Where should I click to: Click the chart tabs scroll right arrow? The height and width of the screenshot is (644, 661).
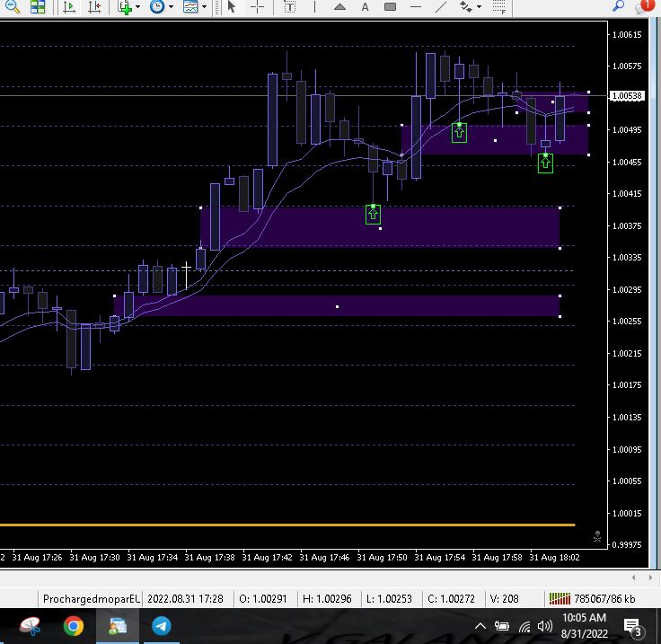[650, 578]
